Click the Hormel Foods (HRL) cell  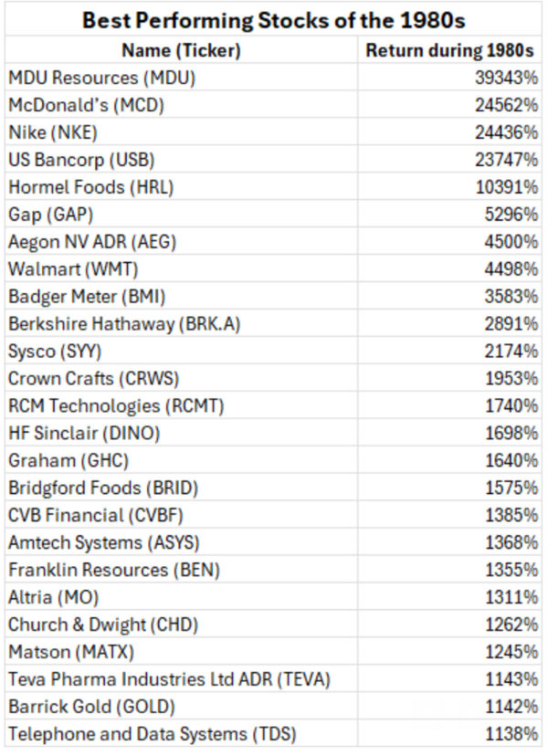[90, 187]
